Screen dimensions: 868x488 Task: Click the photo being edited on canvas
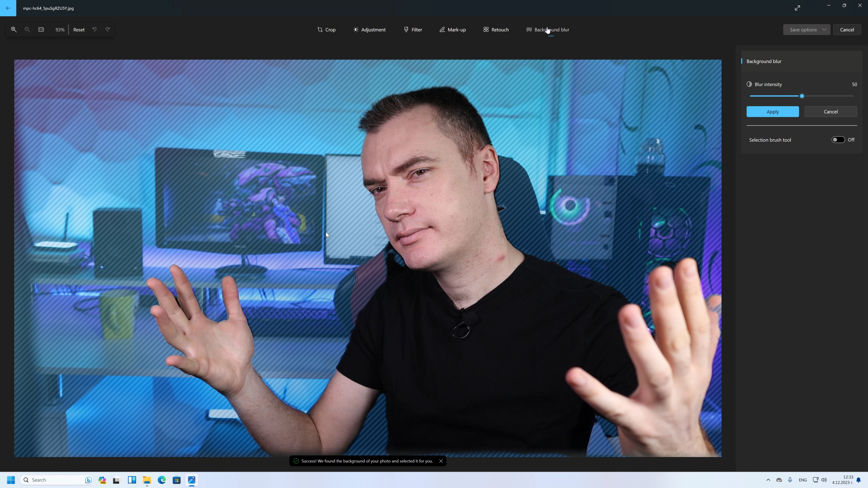tap(368, 258)
